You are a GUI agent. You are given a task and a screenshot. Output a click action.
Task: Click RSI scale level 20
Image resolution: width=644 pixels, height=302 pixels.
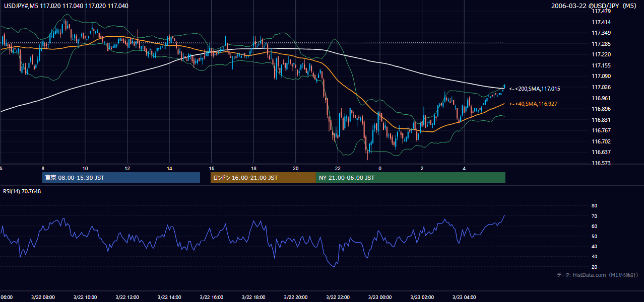click(x=594, y=267)
